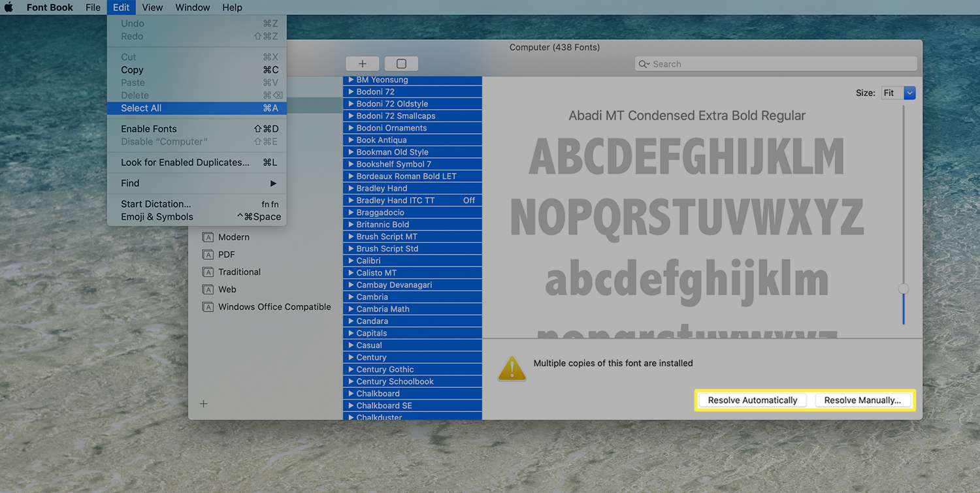Open the Find submenu arrow

273,183
